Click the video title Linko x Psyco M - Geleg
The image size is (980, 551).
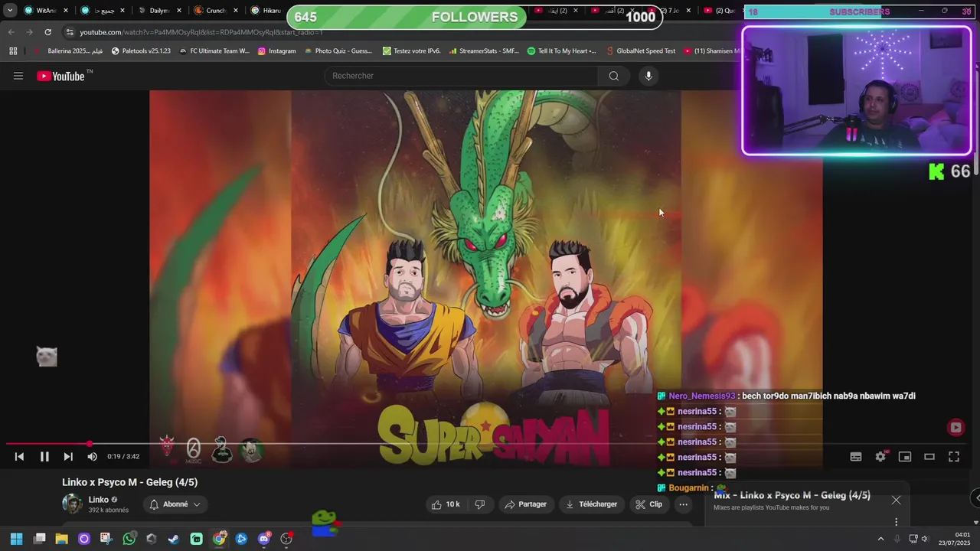130,482
